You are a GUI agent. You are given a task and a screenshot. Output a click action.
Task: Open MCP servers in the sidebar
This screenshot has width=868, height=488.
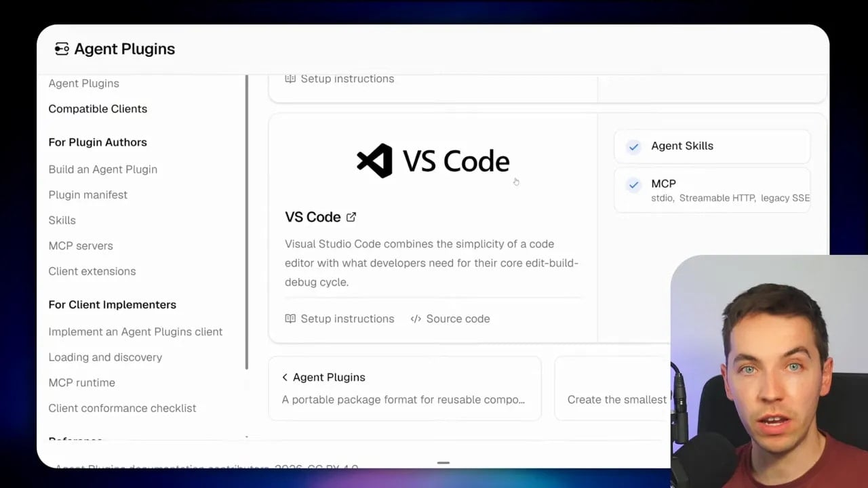(x=80, y=245)
